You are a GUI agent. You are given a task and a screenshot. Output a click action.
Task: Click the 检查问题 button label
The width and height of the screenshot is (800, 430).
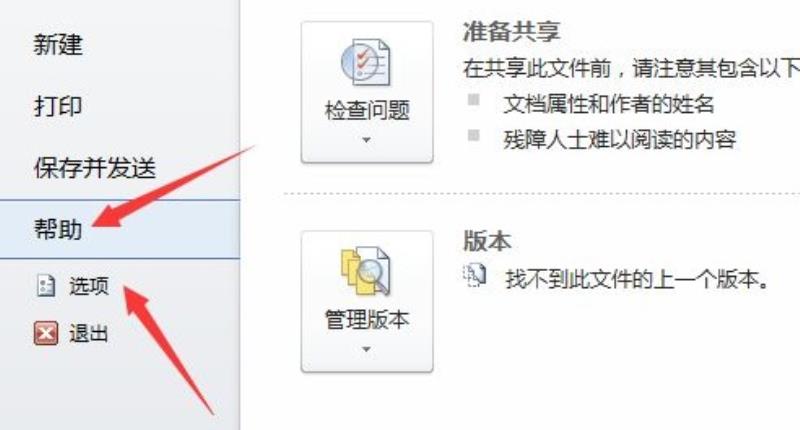367,111
